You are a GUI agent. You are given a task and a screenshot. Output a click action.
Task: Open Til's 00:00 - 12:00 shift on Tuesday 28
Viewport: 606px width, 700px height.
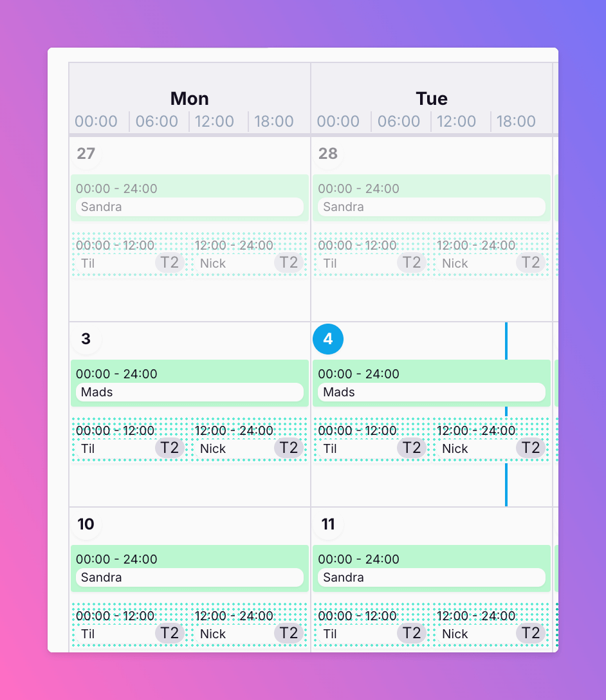pos(372,255)
